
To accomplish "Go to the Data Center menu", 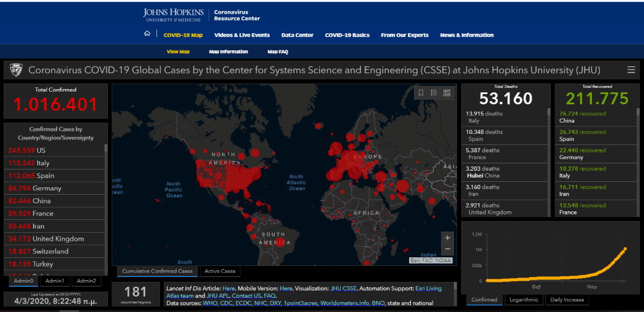I will click(297, 36).
